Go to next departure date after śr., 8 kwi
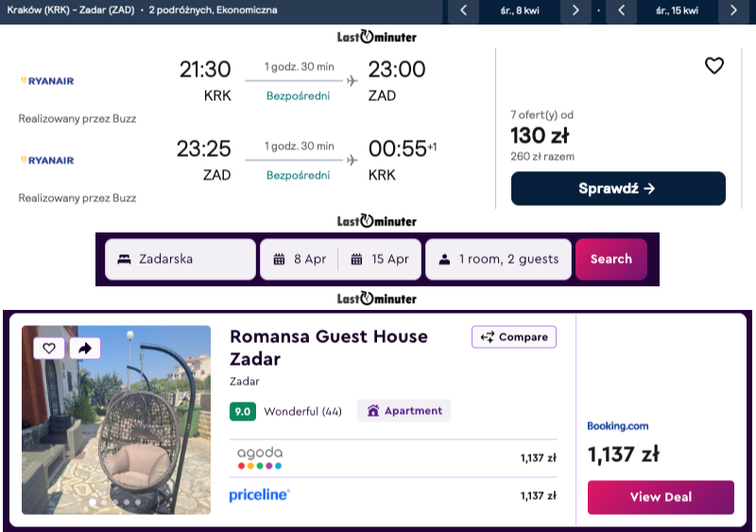 tap(576, 10)
